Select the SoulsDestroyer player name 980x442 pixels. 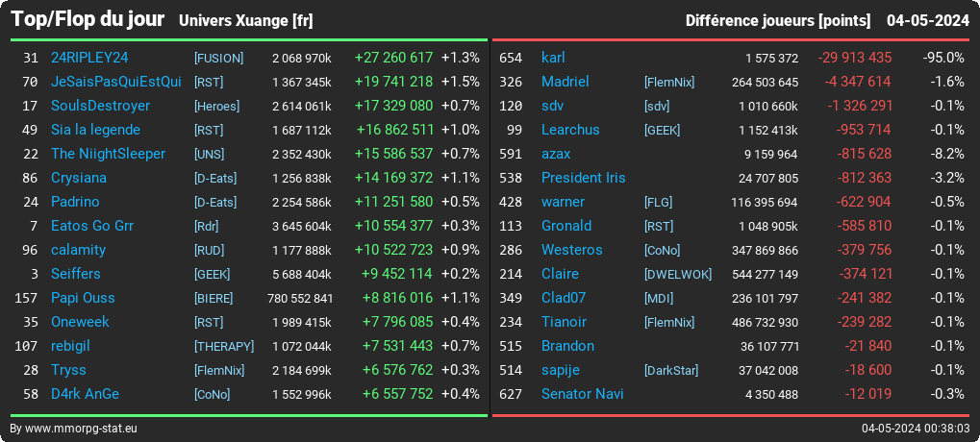[x=101, y=106]
